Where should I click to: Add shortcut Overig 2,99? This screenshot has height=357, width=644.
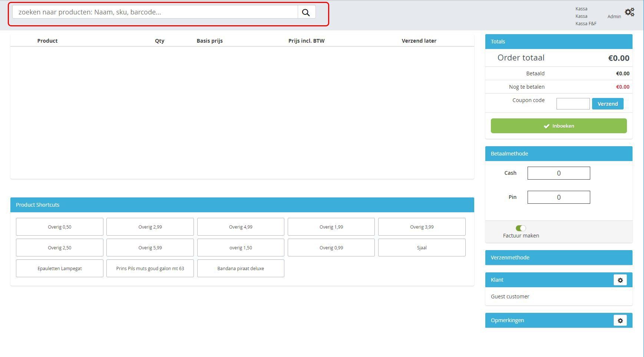pyautogui.click(x=150, y=227)
